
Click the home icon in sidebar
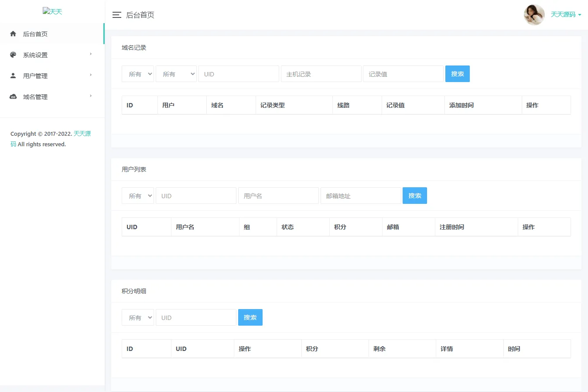[x=13, y=34]
